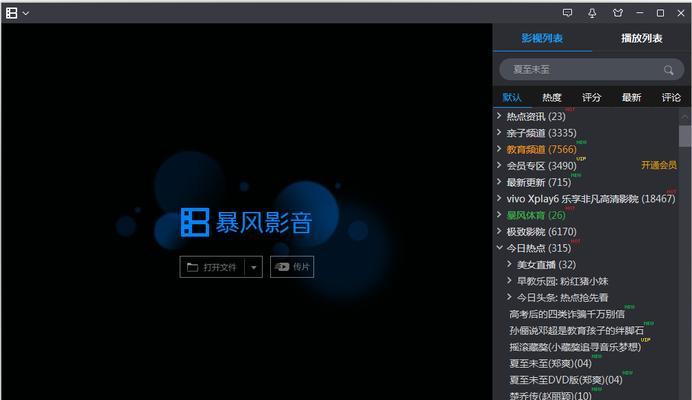Select the 热度 sort tab
Screen dimensions: 692x400
tap(552, 98)
